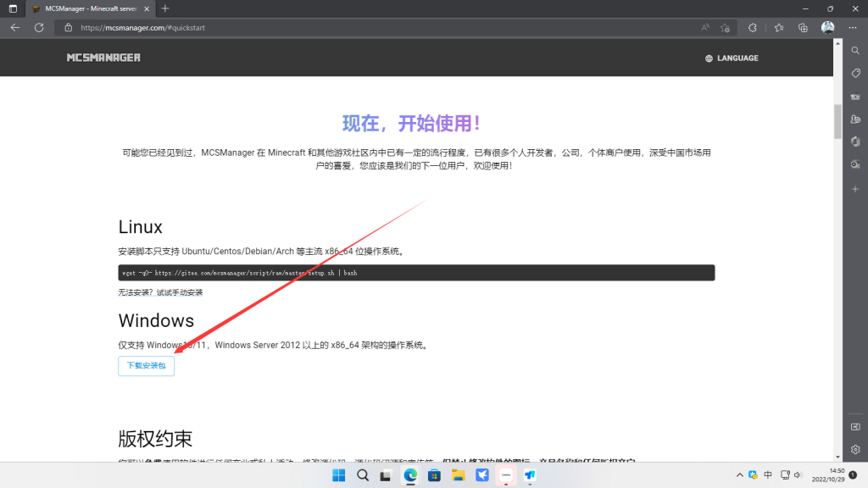Click the 下载安装包 download button
Image resolution: width=868 pixels, height=488 pixels.
pyautogui.click(x=146, y=366)
